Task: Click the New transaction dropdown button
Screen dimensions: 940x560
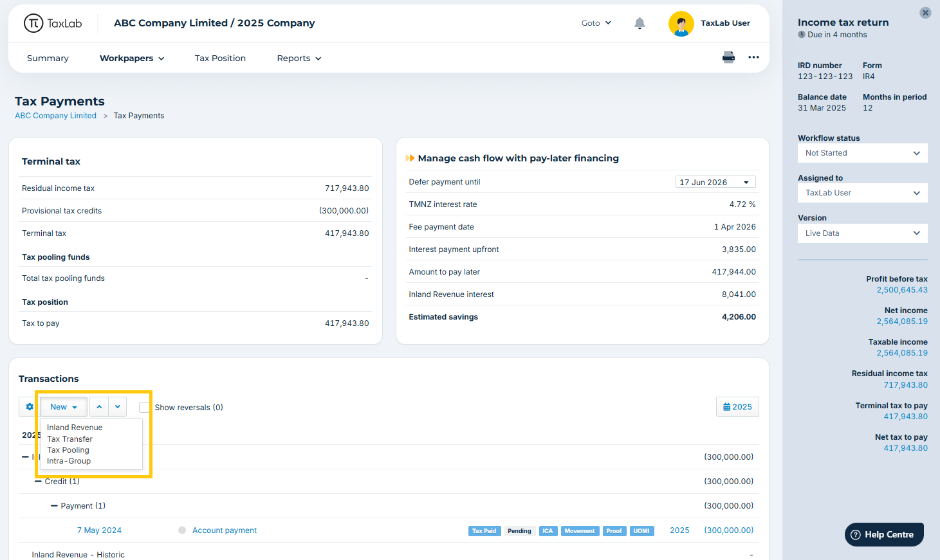Action: pos(64,407)
